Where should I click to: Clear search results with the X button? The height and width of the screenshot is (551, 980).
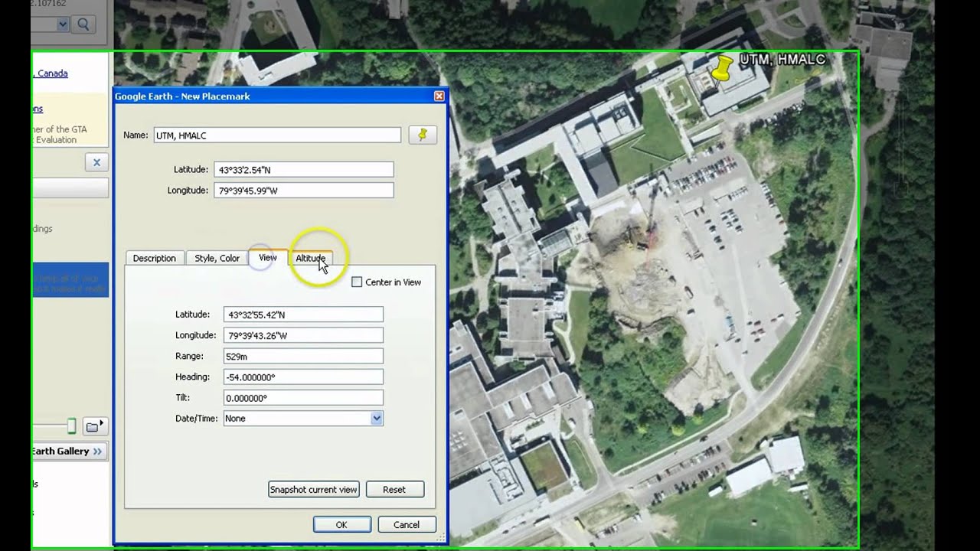96,162
